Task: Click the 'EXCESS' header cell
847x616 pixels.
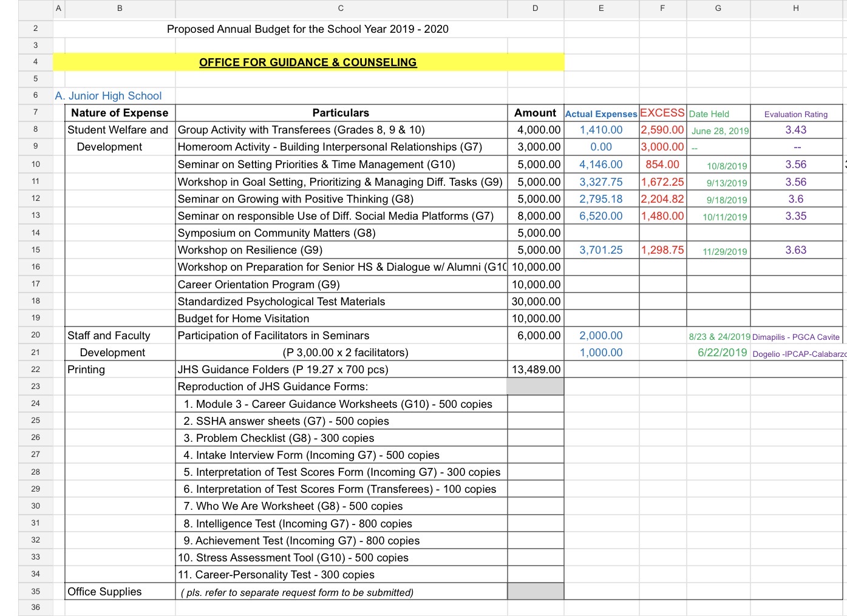Action: click(x=662, y=113)
